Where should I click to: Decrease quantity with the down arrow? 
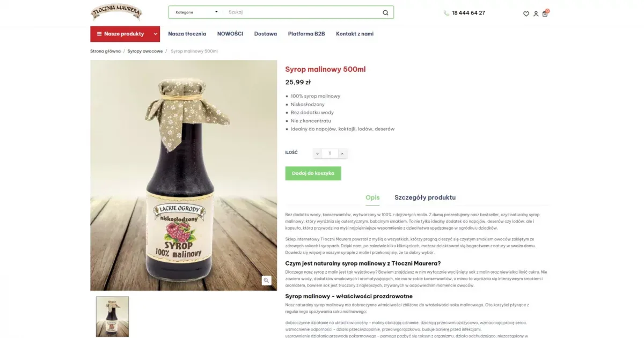click(x=317, y=153)
